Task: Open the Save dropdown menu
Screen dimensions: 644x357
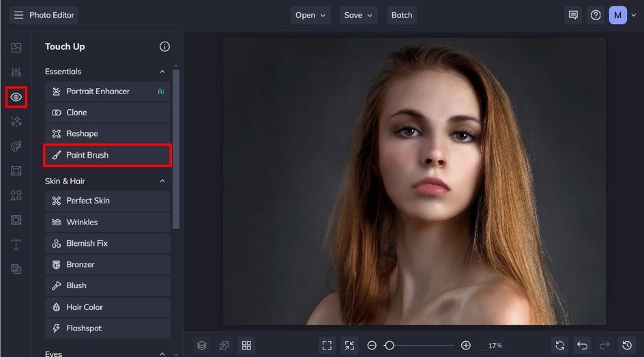Action: click(359, 15)
